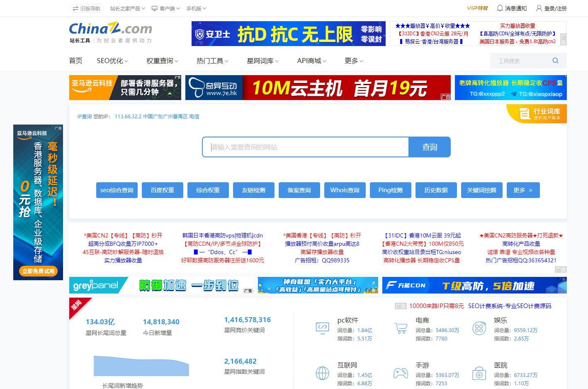Viewport: 588px width, 389px height.
Task: Focus the website query input field
Action: click(x=306, y=147)
